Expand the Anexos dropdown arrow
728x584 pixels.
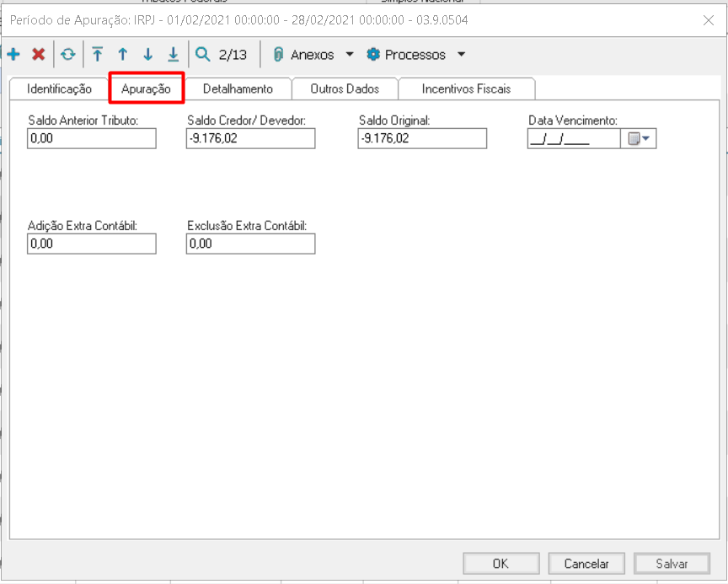tap(350, 54)
